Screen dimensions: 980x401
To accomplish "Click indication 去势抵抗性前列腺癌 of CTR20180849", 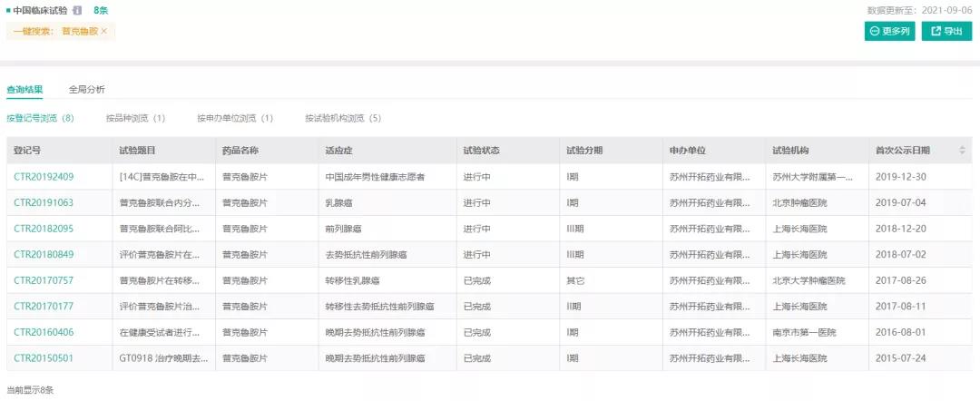I will click(367, 254).
